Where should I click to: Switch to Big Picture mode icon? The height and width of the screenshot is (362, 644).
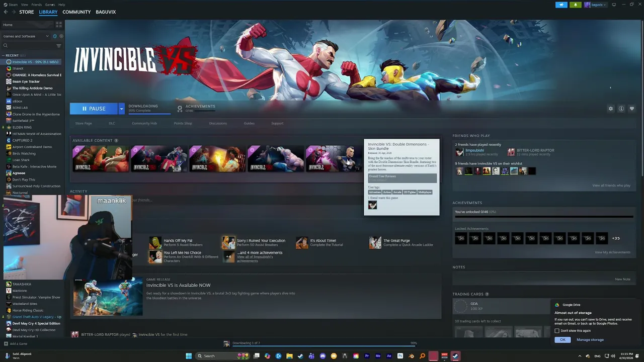(614, 5)
